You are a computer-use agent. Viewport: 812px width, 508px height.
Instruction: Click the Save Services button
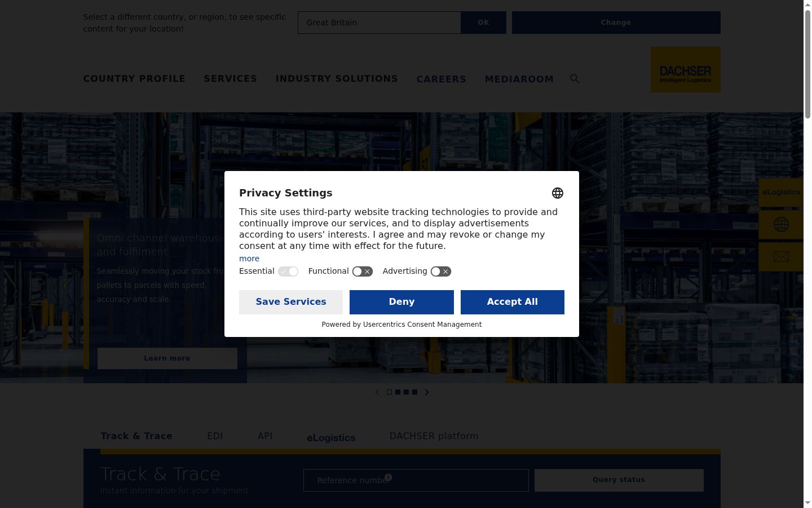[291, 302]
